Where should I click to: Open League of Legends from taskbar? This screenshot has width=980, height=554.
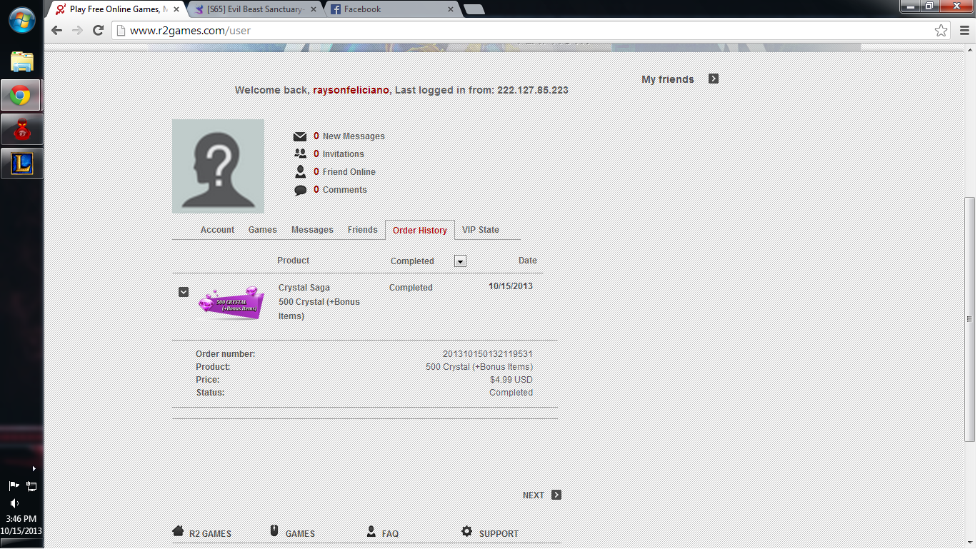point(21,163)
